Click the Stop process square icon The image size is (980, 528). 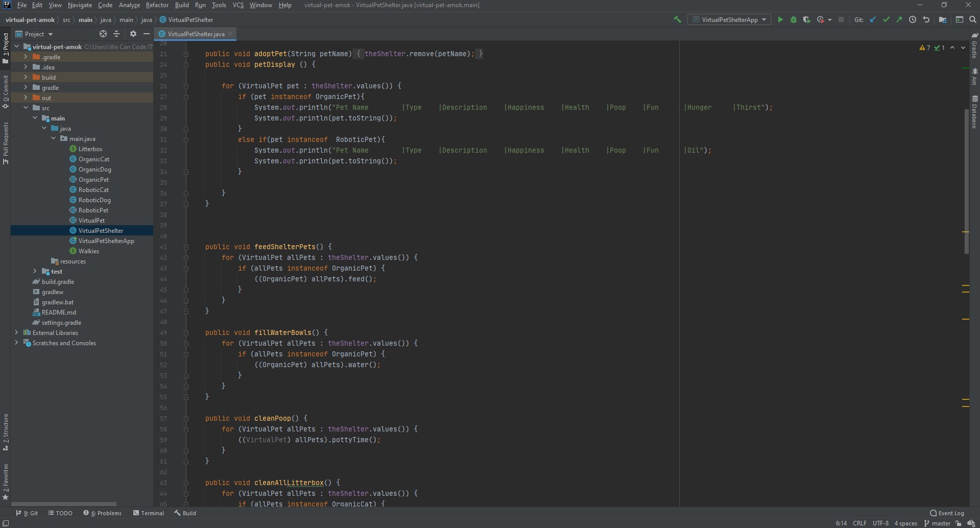point(841,19)
